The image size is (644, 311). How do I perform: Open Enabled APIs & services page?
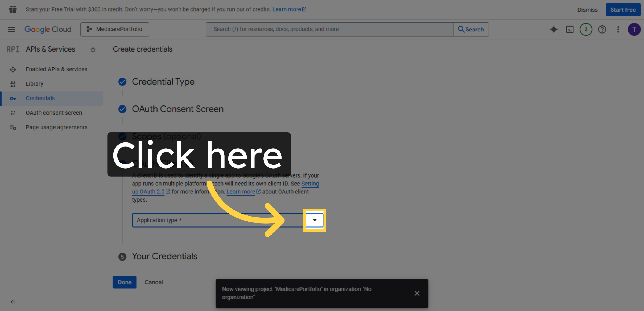[56, 69]
